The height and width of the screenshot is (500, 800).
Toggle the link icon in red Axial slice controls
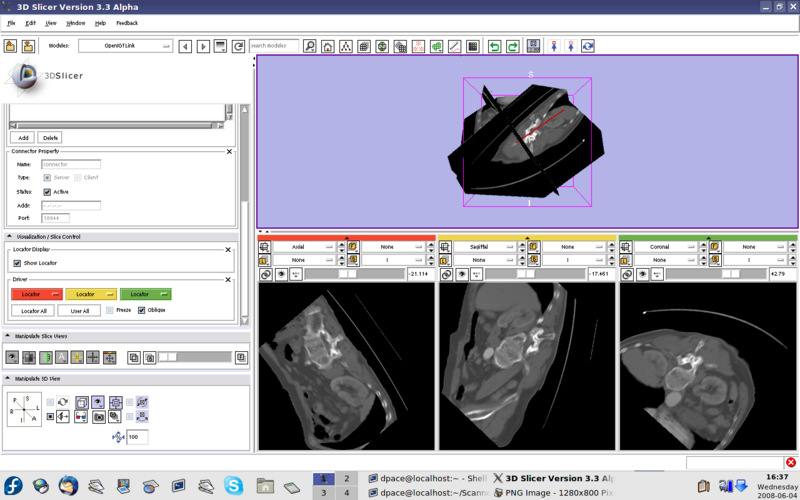click(x=265, y=274)
